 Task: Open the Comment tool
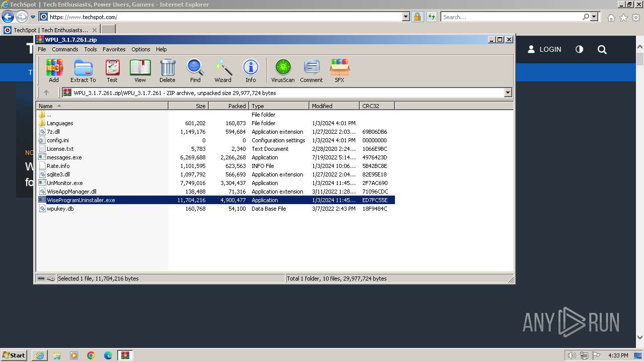[x=311, y=70]
